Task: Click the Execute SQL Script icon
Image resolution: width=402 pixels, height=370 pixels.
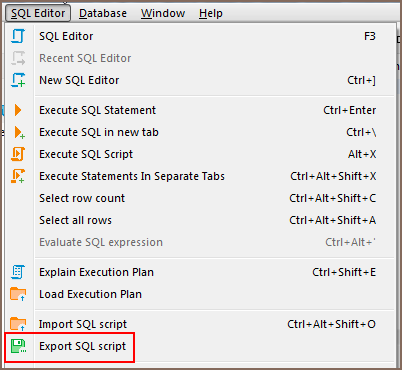Action: 18,154
